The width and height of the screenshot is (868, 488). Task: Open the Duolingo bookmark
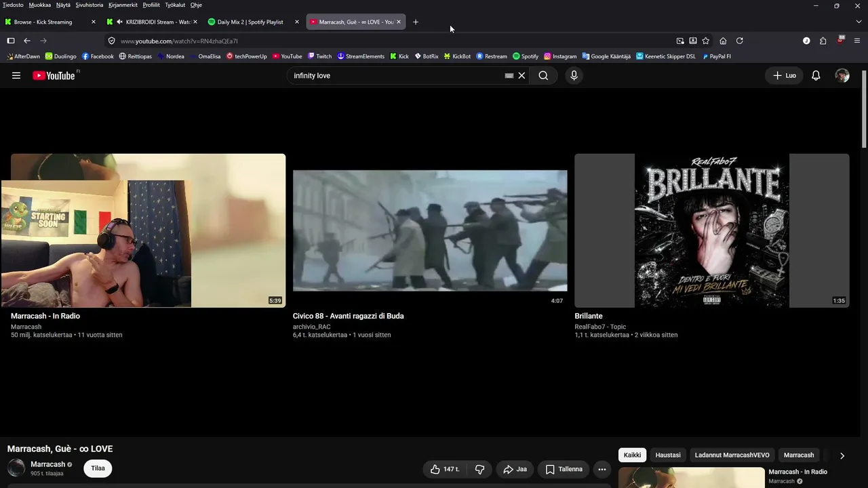60,56
